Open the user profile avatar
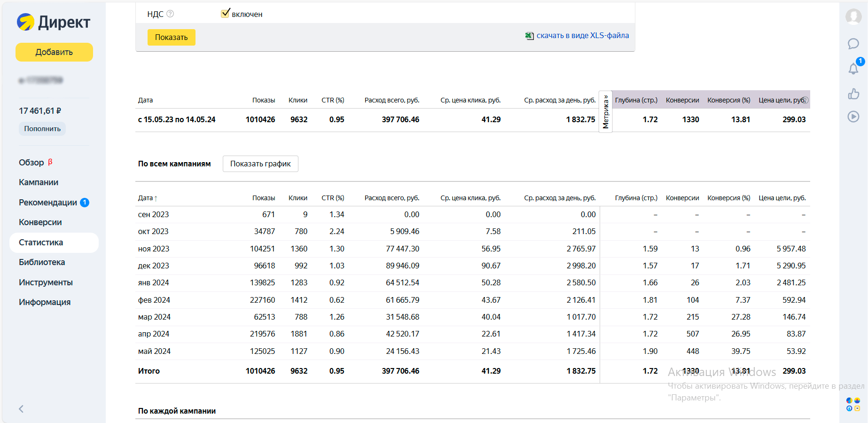This screenshot has width=868, height=423. [853, 16]
